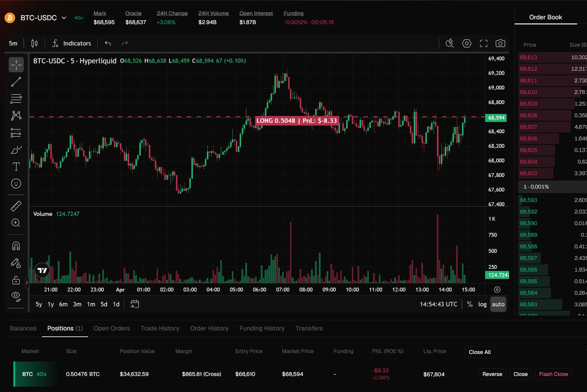This screenshot has width=587, height=392.
Task: Select the trend line drawing tool
Action: coord(16,82)
